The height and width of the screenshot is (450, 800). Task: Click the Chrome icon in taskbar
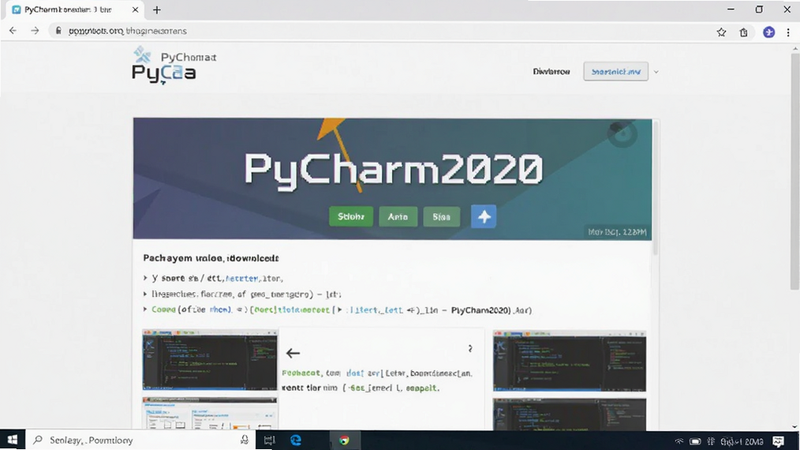(344, 440)
